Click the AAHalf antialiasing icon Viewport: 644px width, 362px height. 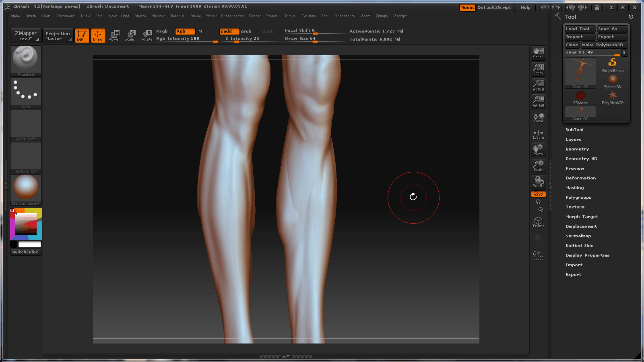(x=538, y=101)
